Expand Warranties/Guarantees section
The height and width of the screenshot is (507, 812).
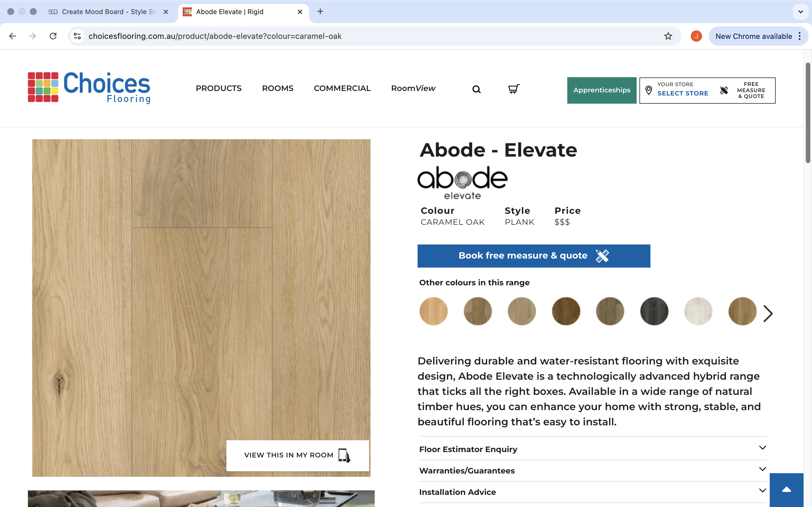[593, 470]
